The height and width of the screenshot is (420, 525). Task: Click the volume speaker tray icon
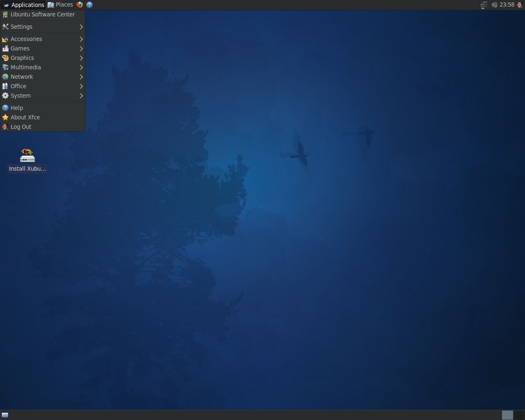[494, 5]
